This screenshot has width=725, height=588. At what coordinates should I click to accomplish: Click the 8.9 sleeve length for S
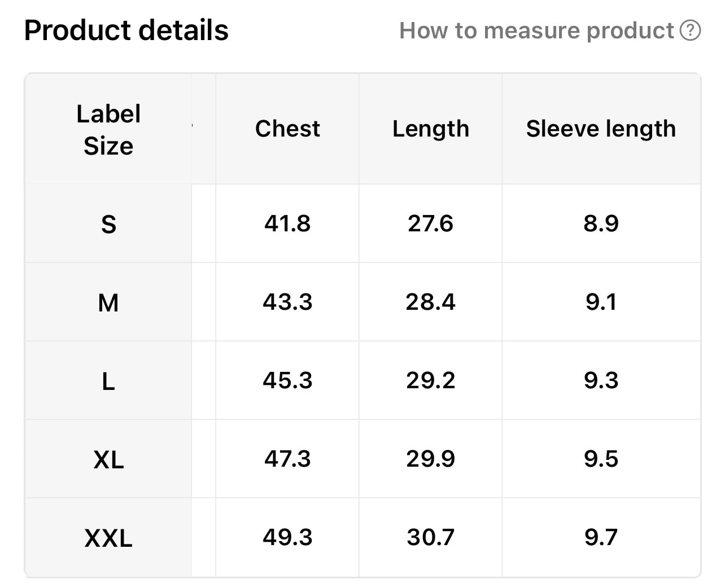(601, 224)
